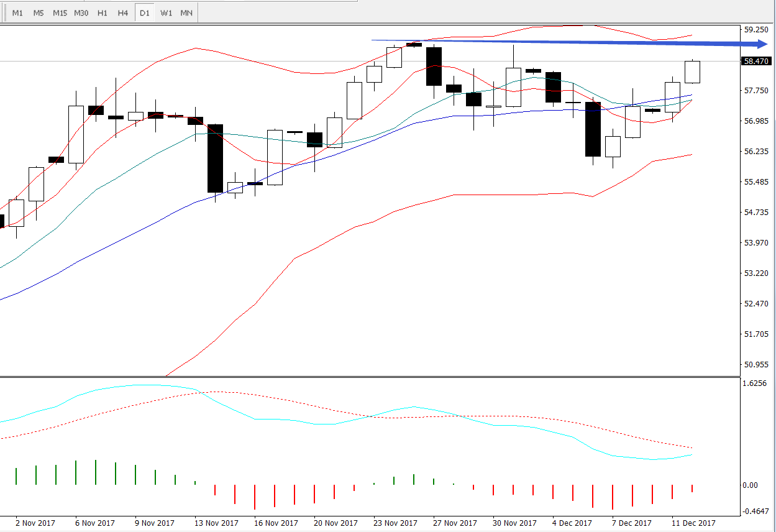Click the 7 Dec 2017 date label
The width and height of the screenshot is (776, 532).
point(633,523)
